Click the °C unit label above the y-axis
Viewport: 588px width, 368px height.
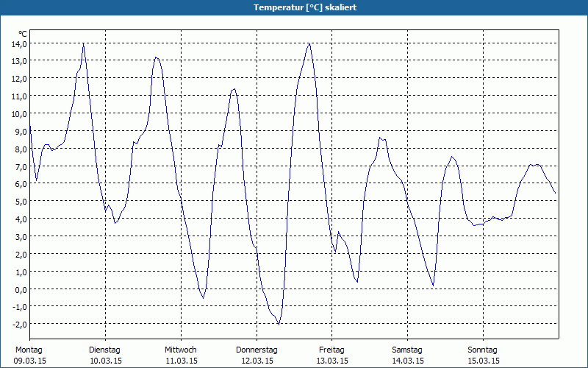23,34
